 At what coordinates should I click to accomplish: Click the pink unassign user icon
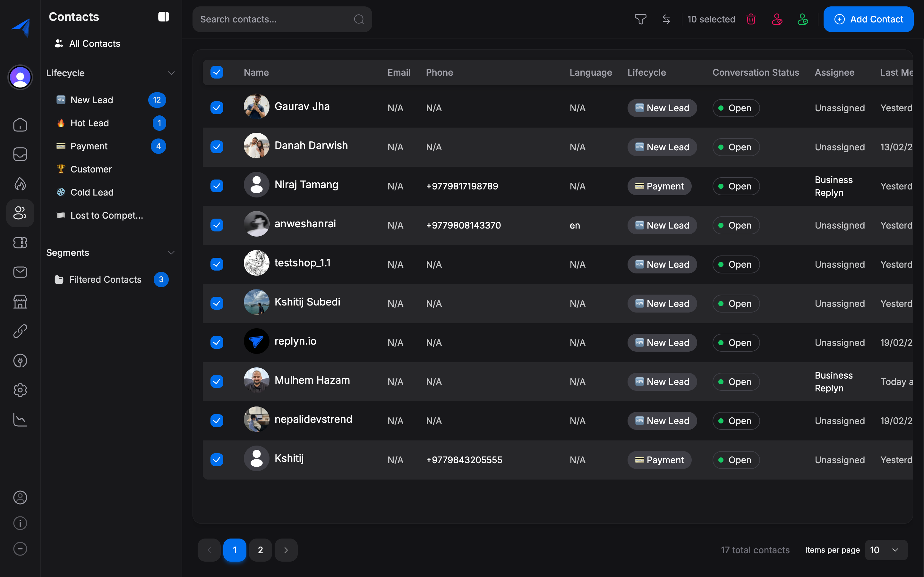[777, 19]
